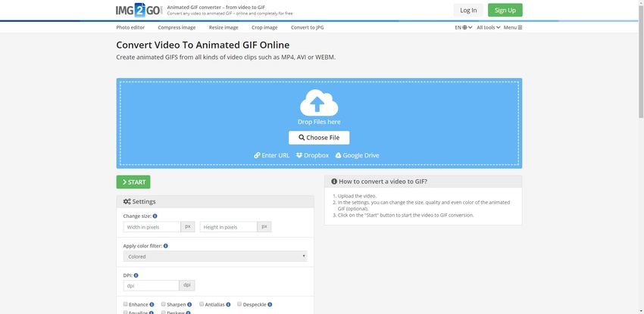Screen dimensions: 644x314
Task: Expand the All tools dropdown
Action: click(489, 27)
